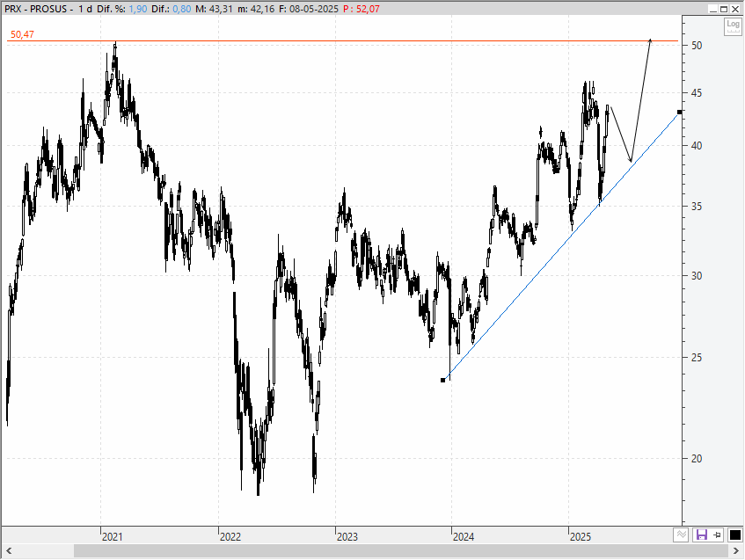This screenshot has width=745, height=560.
Task: Open the black color swatch
Action: click(734, 535)
